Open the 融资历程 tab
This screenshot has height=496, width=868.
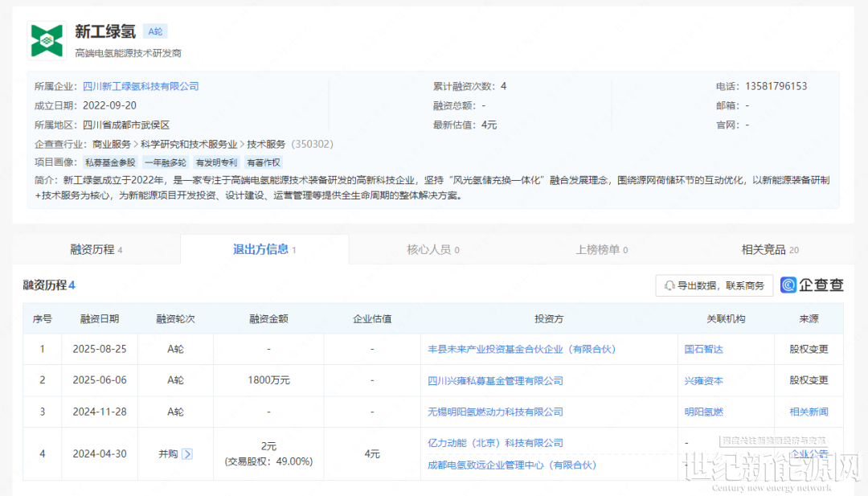[x=96, y=250]
